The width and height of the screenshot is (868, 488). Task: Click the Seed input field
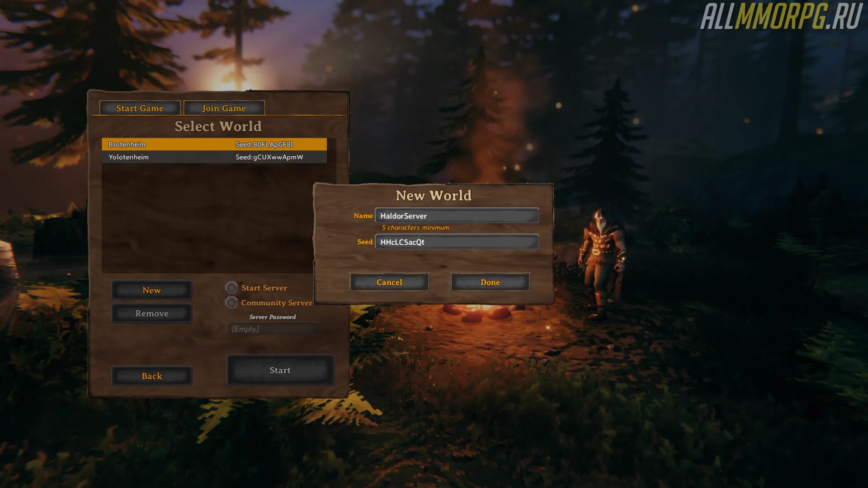[x=456, y=241]
